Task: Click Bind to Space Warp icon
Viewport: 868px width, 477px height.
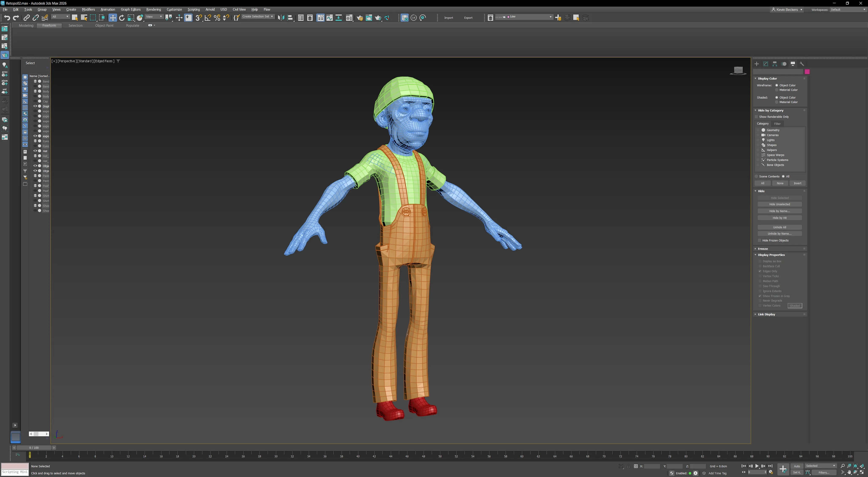Action: pyautogui.click(x=45, y=18)
